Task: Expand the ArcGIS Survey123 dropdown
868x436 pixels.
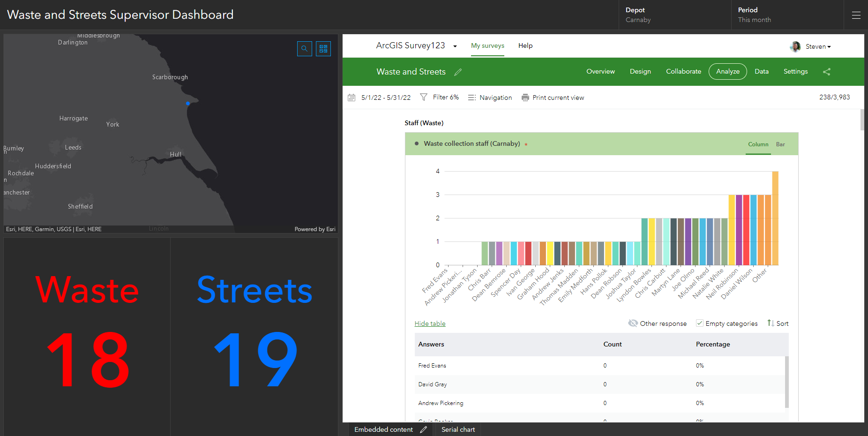Action: point(455,46)
